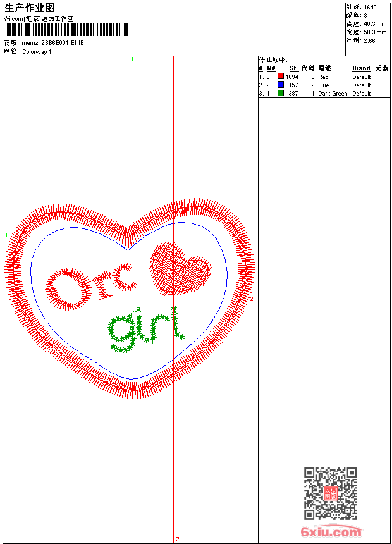392x544 pixels.
Task: Click the barcode below the studio name
Action: (66, 30)
